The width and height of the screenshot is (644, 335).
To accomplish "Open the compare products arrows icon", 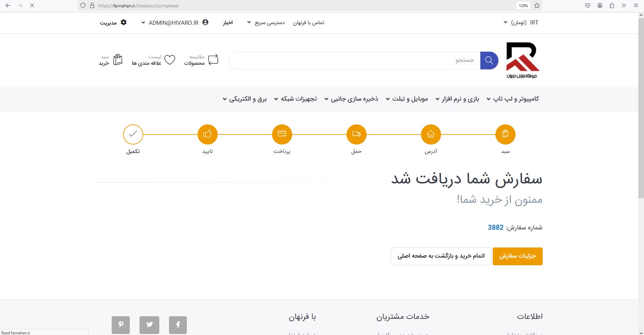I will (213, 60).
